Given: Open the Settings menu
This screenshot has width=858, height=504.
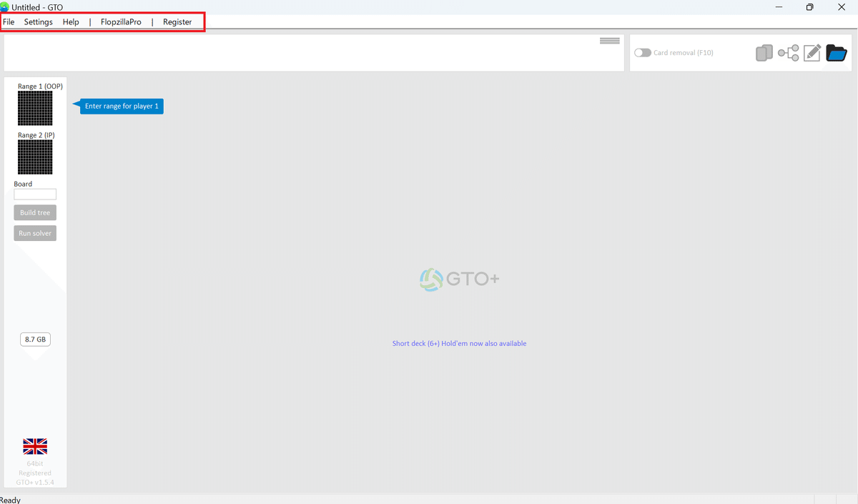Looking at the screenshot, I should pos(39,22).
